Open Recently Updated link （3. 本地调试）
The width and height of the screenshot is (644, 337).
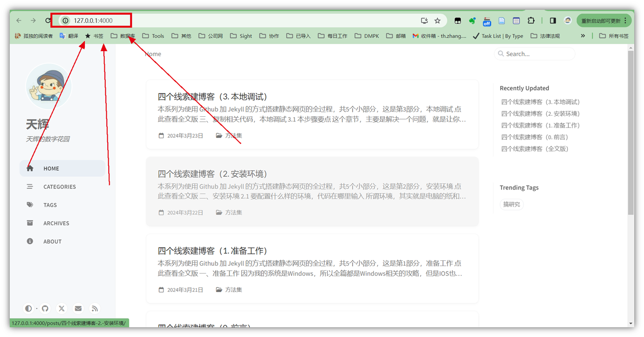[x=540, y=102]
